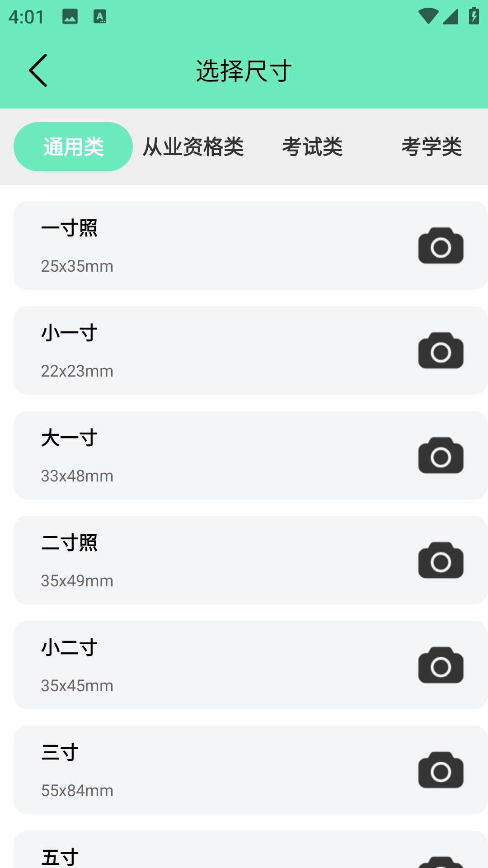Pick the 55x84mm size entry
Image resolution: width=488 pixels, height=868 pixels.
coord(77,791)
